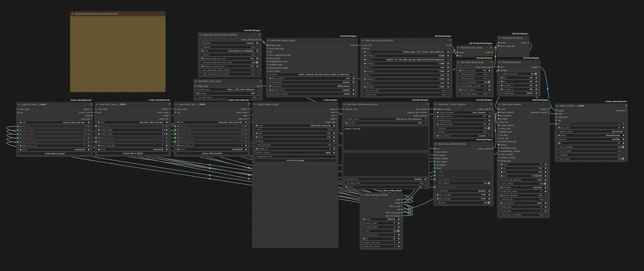Toggle compile_transformer_blocks_only switch

257,62
